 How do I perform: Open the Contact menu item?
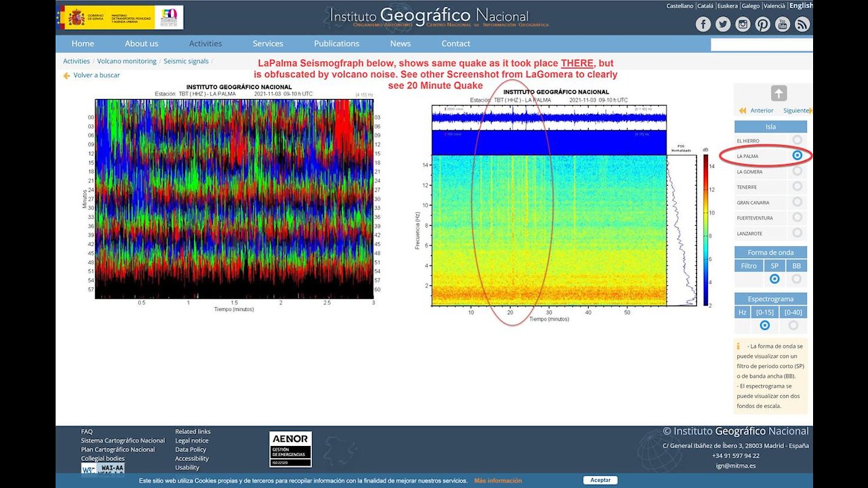click(x=456, y=43)
